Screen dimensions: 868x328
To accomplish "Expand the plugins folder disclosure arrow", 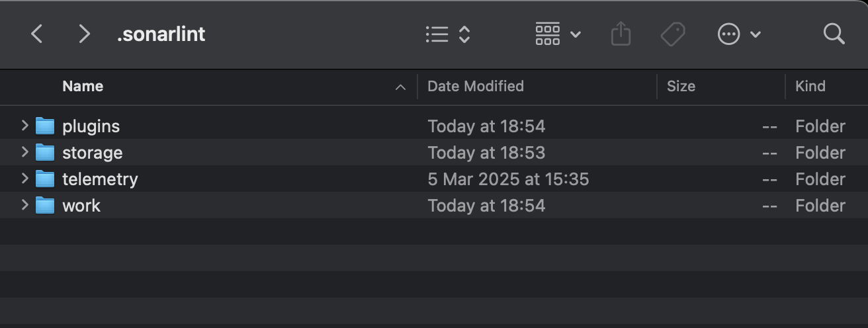I will click(x=24, y=126).
